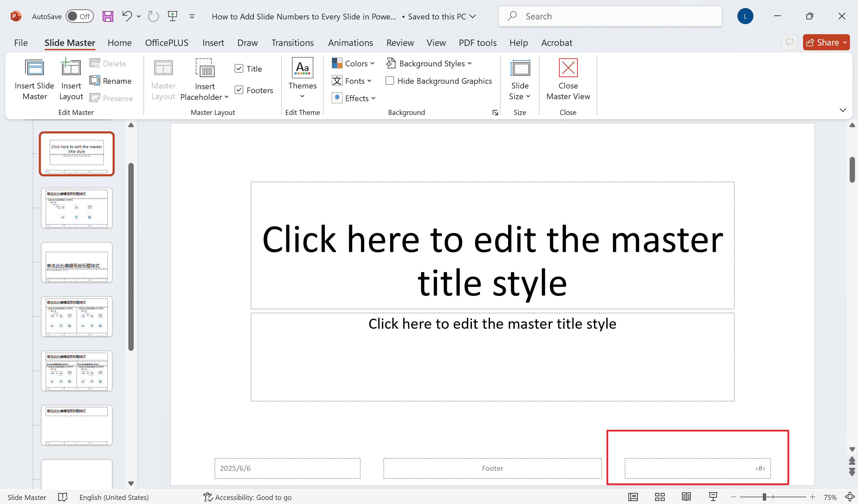Click the Preserve command
The height and width of the screenshot is (504, 858).
point(111,99)
